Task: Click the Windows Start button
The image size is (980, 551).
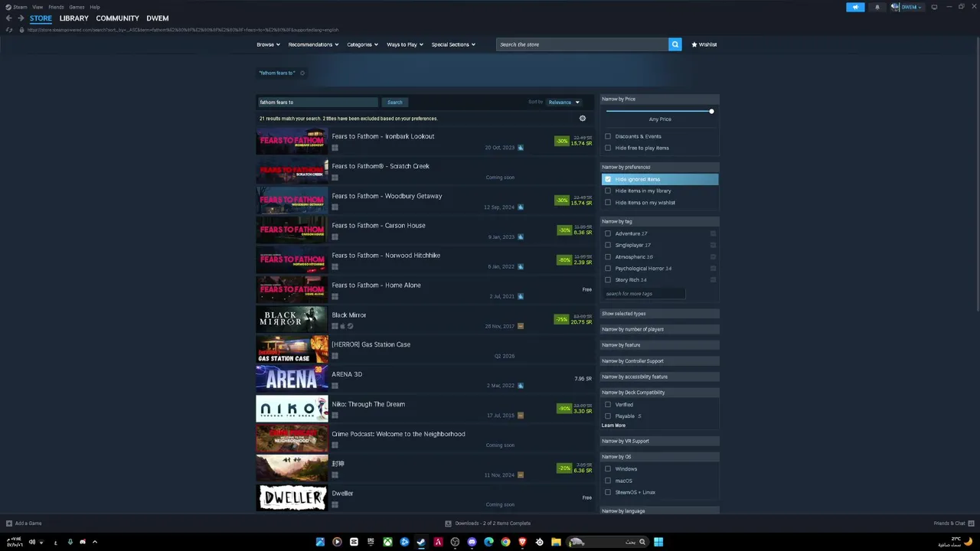Action: click(x=658, y=542)
